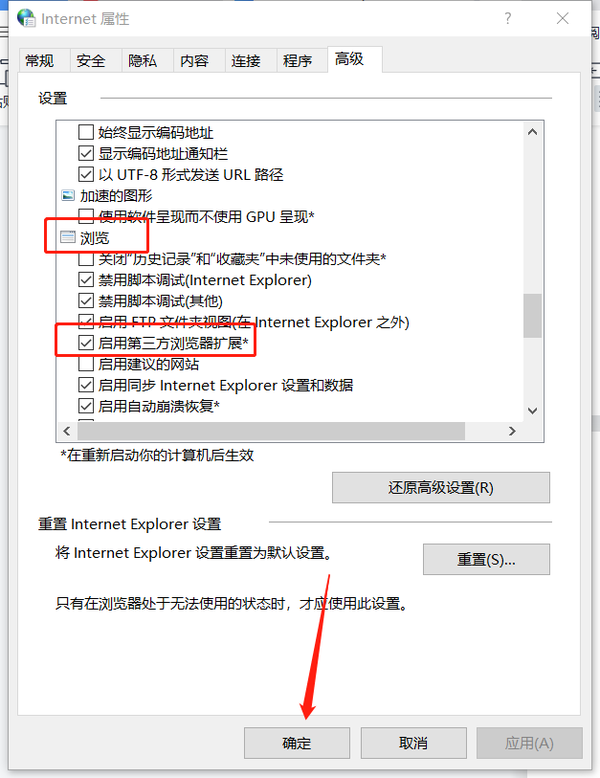This screenshot has height=778, width=600.
Task: Confirm with the 确定 button
Action: click(297, 743)
